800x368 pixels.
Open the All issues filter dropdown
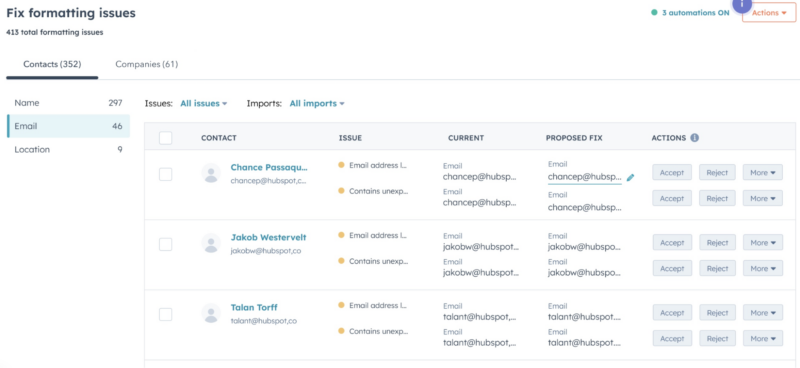tap(204, 103)
